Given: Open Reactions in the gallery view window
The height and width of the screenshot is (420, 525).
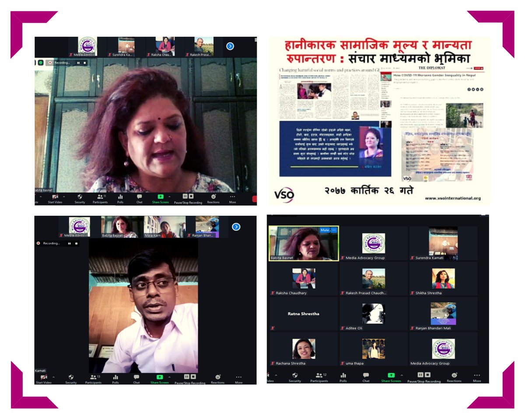Looking at the screenshot, I should pos(454,378).
